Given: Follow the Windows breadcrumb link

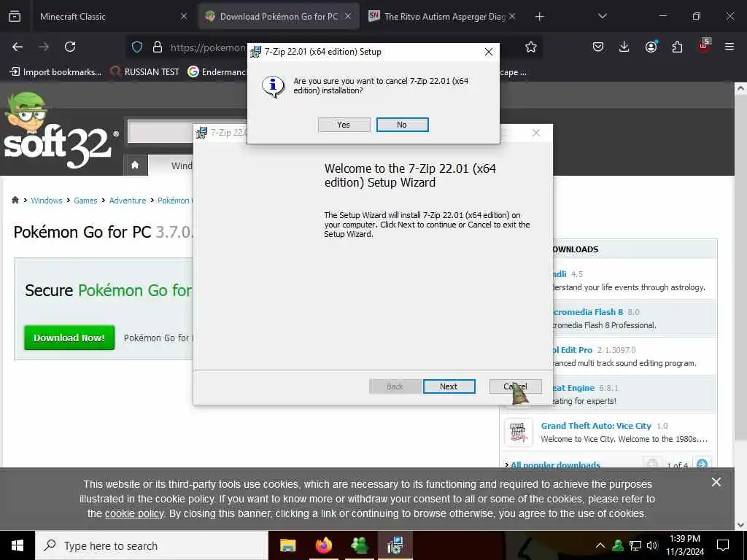Looking at the screenshot, I should 47,201.
